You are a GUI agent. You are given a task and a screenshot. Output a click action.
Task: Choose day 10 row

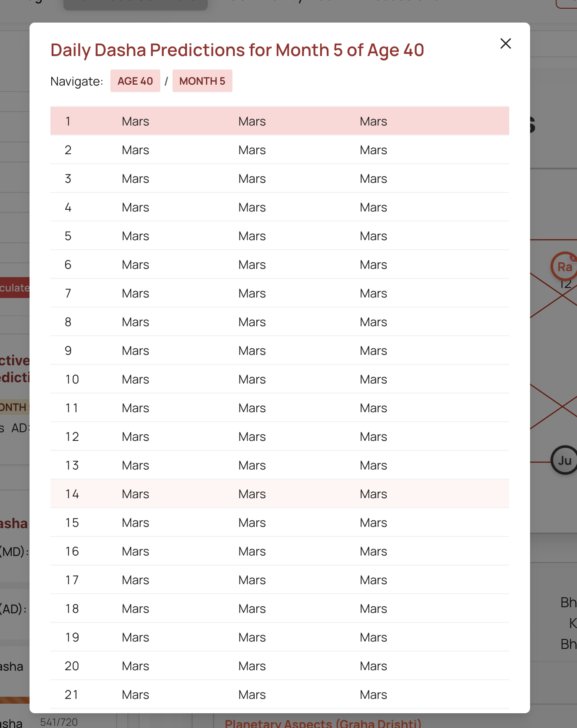coord(280,379)
